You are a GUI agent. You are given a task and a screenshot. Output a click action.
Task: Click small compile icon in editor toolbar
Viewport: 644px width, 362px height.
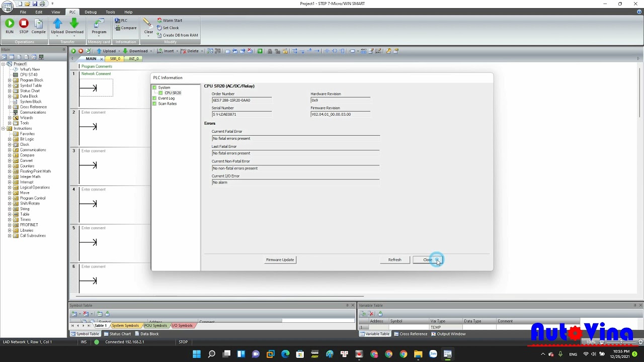88,51
